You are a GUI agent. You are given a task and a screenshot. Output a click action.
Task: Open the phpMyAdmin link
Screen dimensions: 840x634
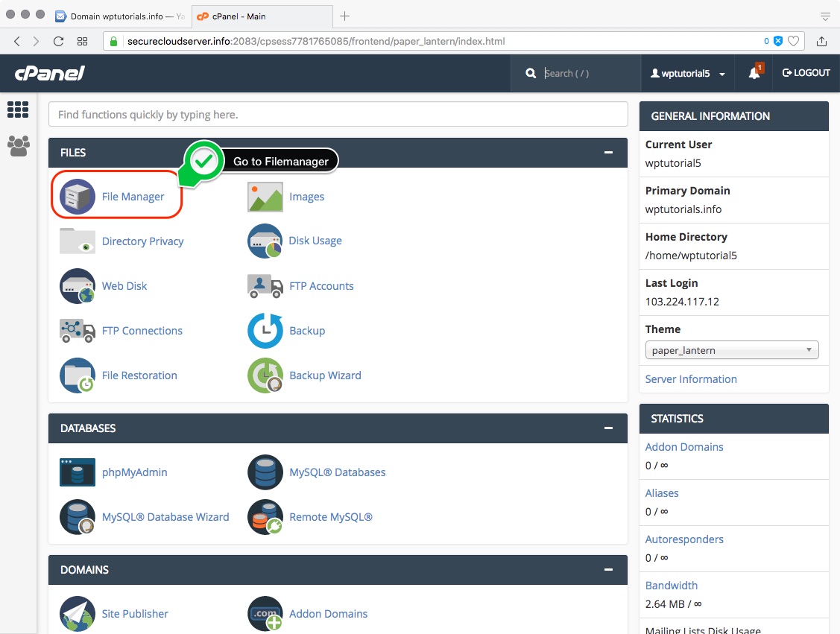pos(134,472)
